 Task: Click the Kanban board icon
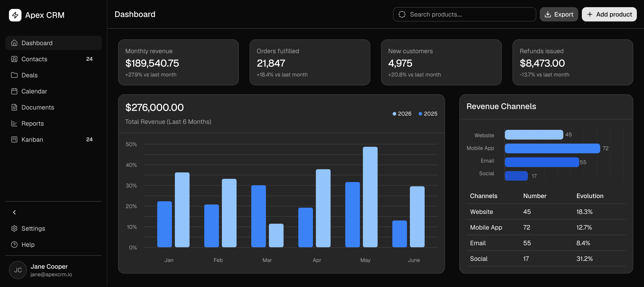[x=14, y=139]
